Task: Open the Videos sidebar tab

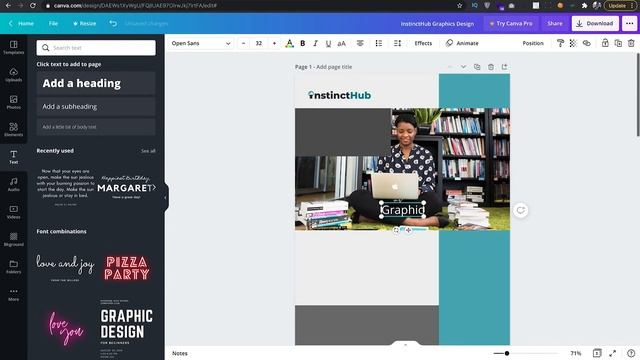Action: [13, 212]
